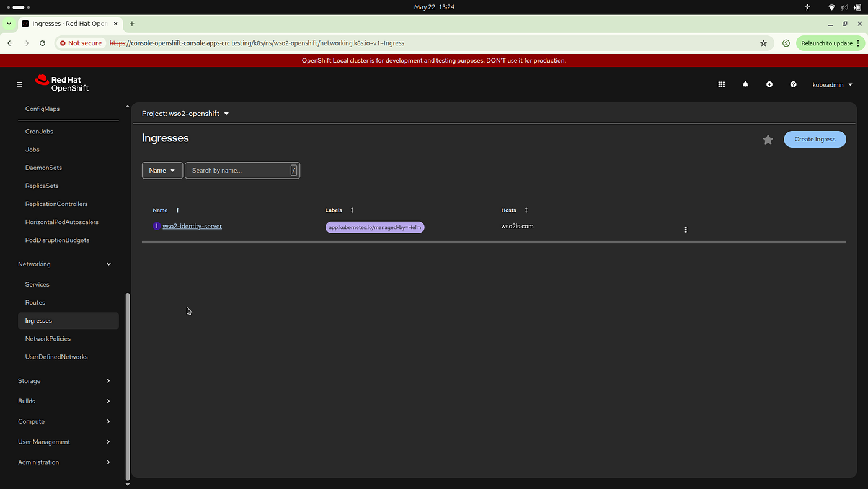The height and width of the screenshot is (489, 868).
Task: Open UserDefinedNetworks under Networking
Action: point(56,357)
